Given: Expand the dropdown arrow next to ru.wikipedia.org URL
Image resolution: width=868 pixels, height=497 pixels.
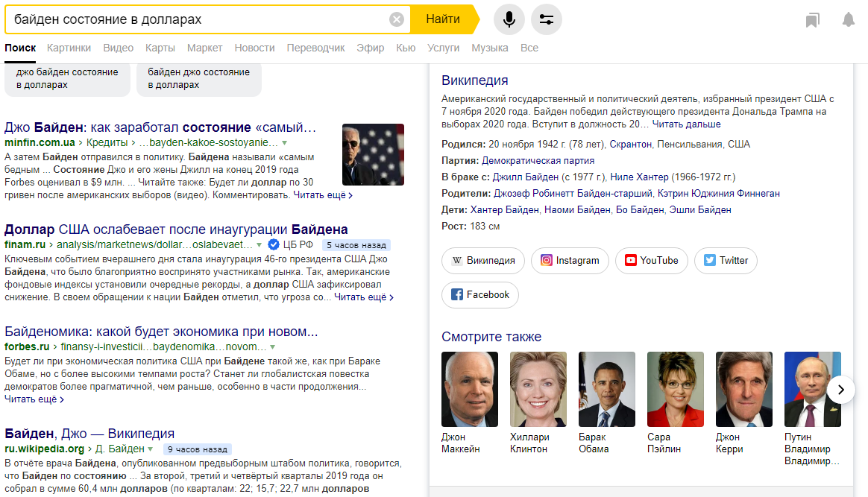Looking at the screenshot, I should click(151, 449).
